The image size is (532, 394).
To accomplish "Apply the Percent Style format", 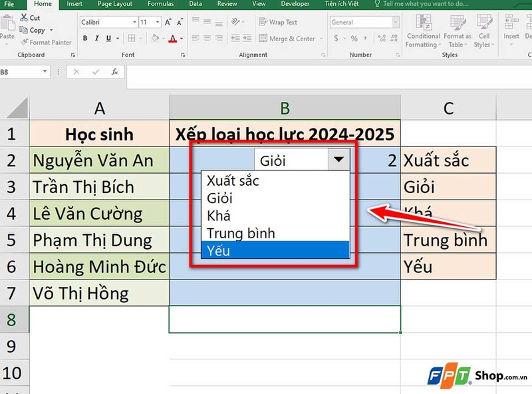I will 354,38.
